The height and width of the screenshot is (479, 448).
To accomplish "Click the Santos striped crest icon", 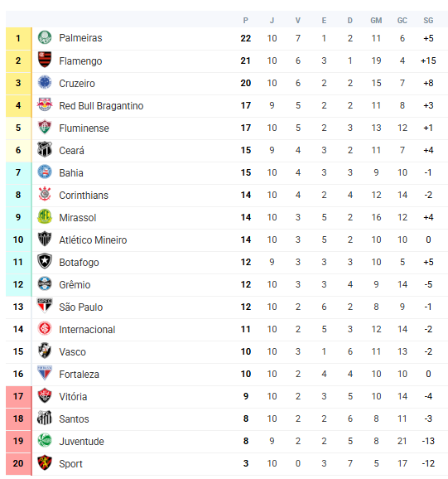I will [45, 418].
